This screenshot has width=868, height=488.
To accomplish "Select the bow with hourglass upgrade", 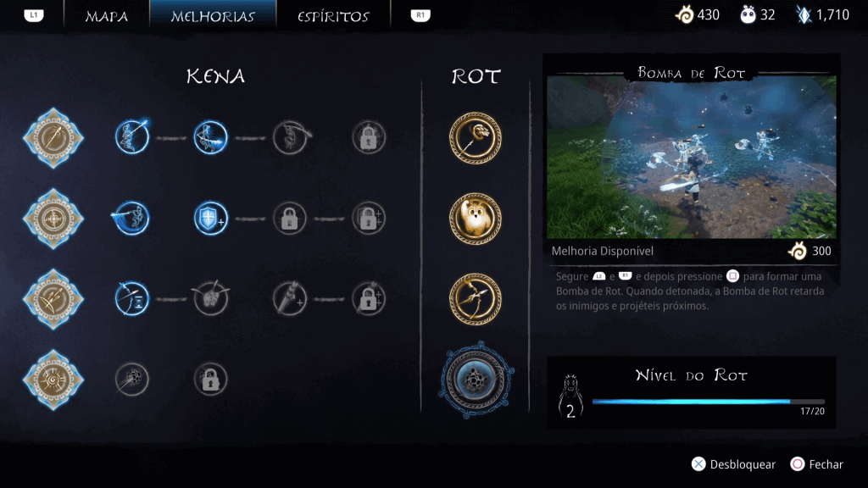I will [132, 299].
